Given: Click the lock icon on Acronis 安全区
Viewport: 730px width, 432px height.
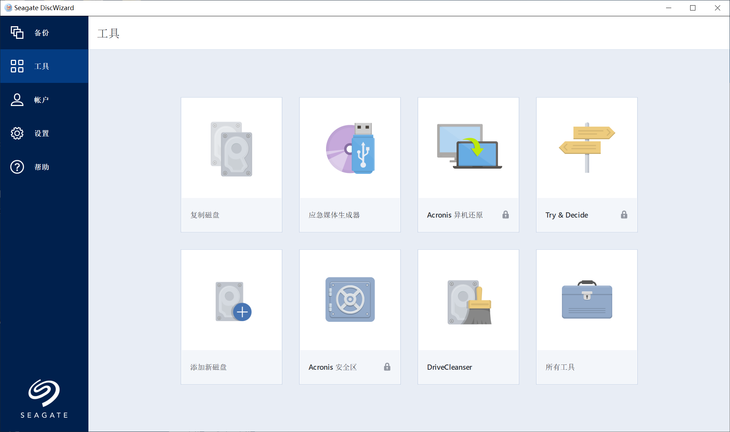Looking at the screenshot, I should click(x=387, y=367).
